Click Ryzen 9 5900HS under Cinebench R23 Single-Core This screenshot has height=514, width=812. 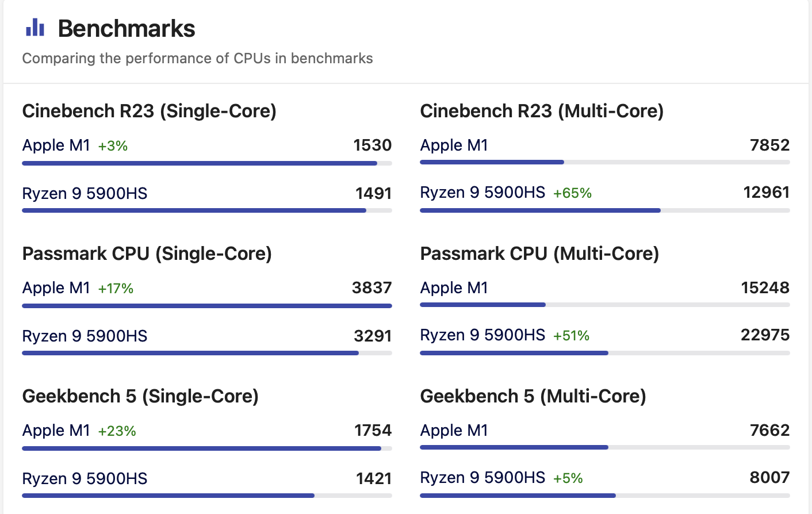pos(85,194)
